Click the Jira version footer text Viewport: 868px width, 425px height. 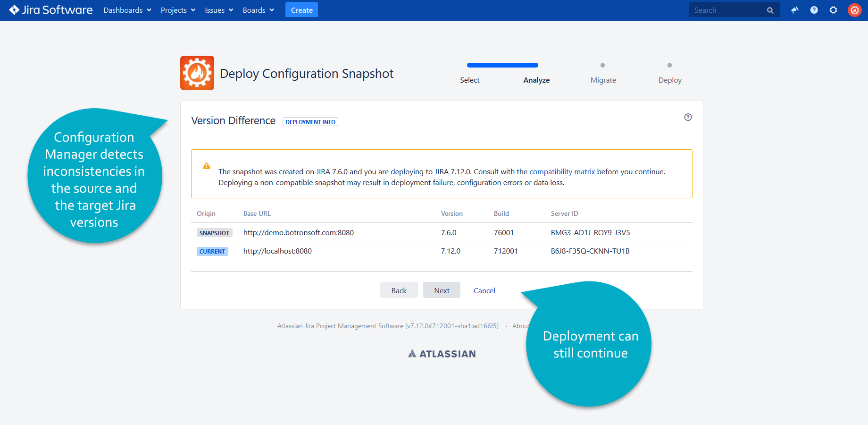pyautogui.click(x=388, y=326)
